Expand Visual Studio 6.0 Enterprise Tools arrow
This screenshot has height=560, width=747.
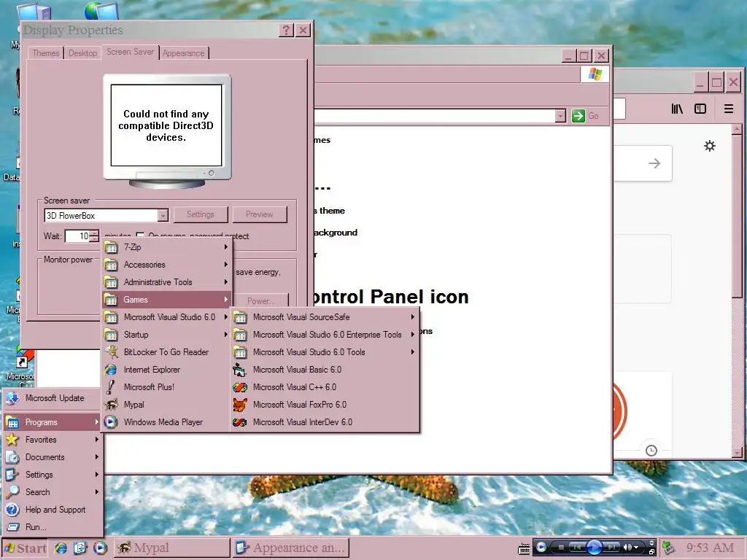(x=413, y=335)
